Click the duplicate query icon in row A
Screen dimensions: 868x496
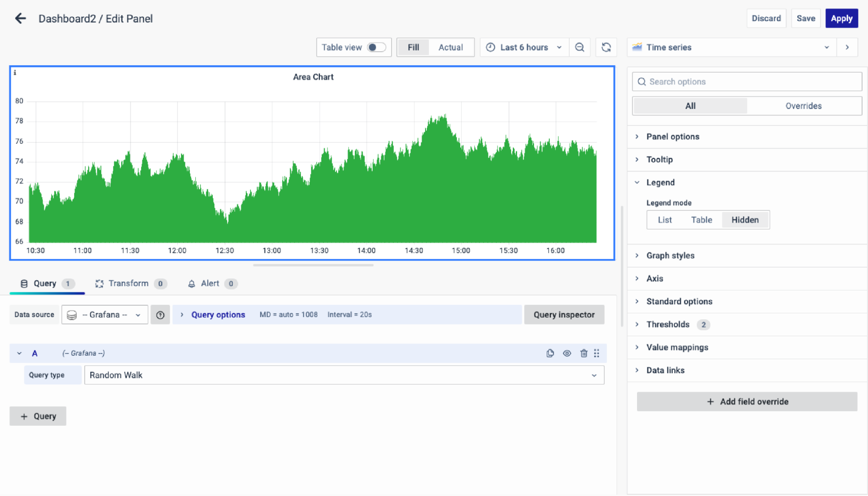click(550, 353)
